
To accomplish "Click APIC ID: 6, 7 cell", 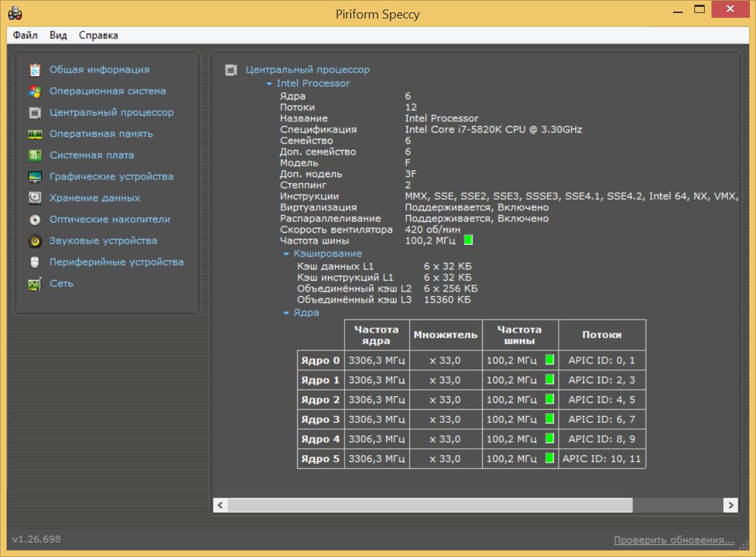I will coord(602,419).
